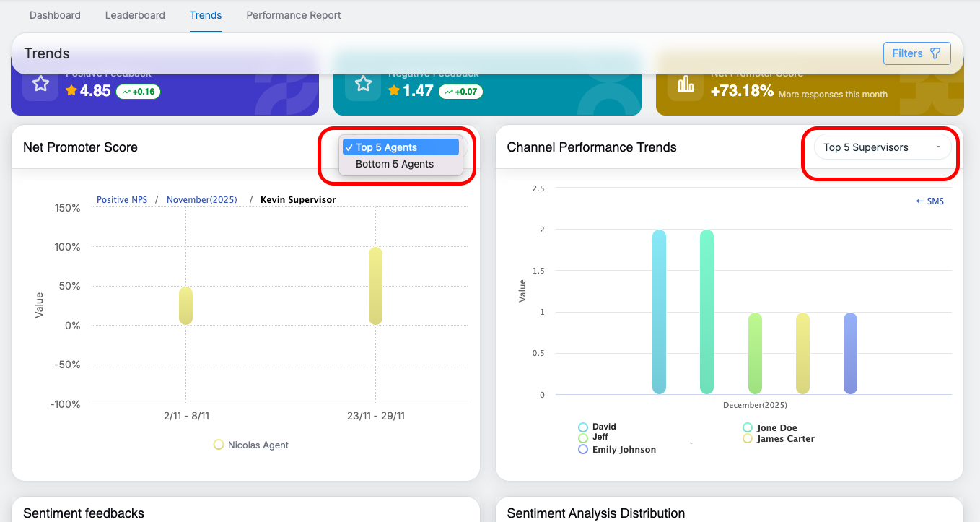Click the bar chart icon on NPS card
This screenshot has height=522, width=980.
(x=686, y=84)
